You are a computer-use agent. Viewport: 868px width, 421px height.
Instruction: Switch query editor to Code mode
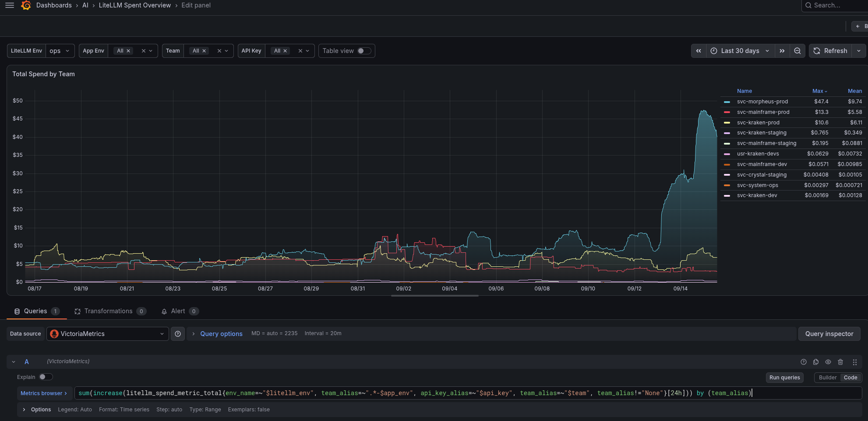[x=850, y=378]
